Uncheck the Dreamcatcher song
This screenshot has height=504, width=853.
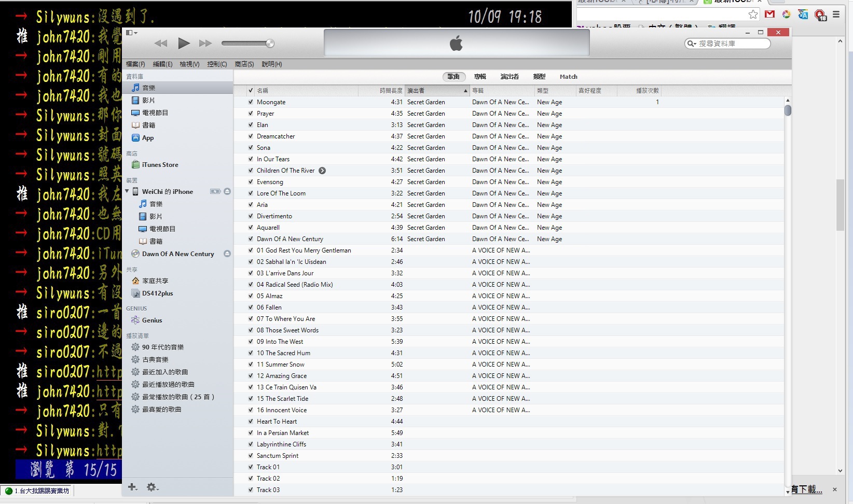(251, 136)
